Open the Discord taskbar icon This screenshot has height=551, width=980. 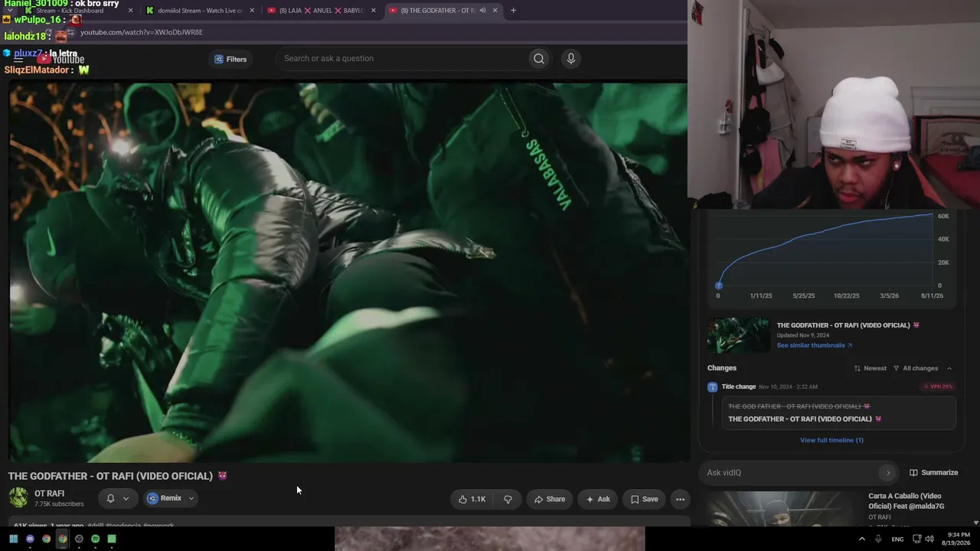30,539
